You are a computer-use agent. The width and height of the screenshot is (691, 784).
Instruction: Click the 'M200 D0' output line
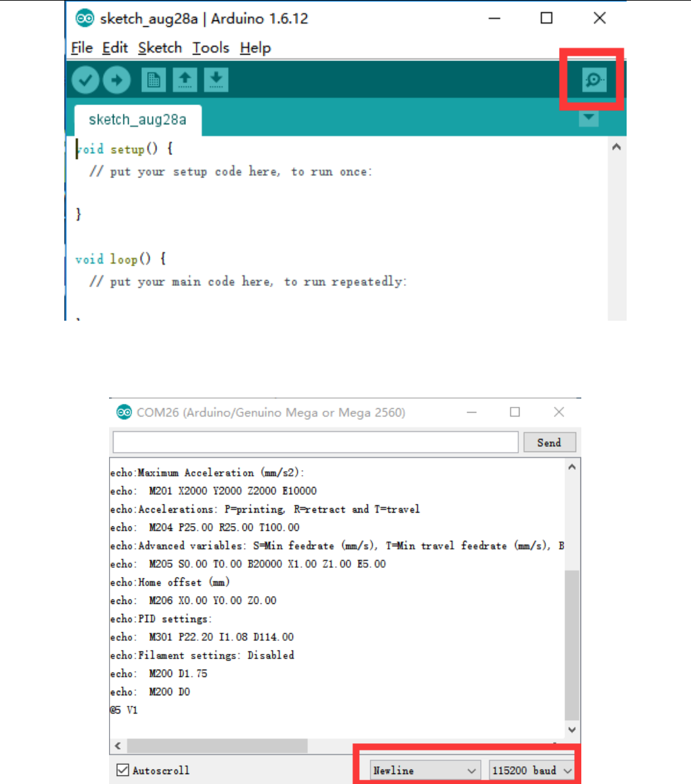coord(150,692)
